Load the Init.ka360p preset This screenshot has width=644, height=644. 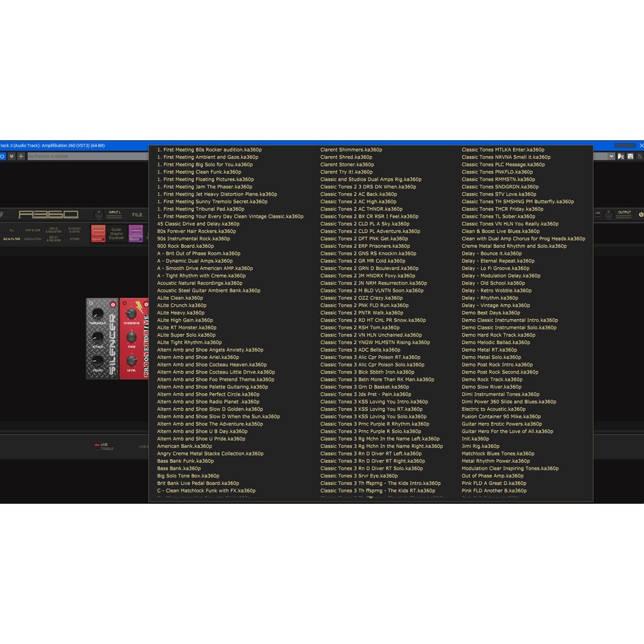tap(475, 438)
